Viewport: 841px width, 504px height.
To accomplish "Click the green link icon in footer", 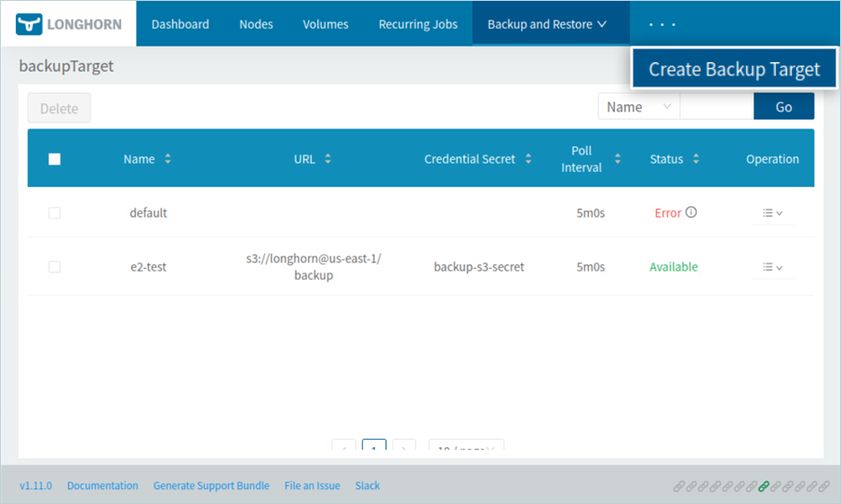I will (764, 486).
